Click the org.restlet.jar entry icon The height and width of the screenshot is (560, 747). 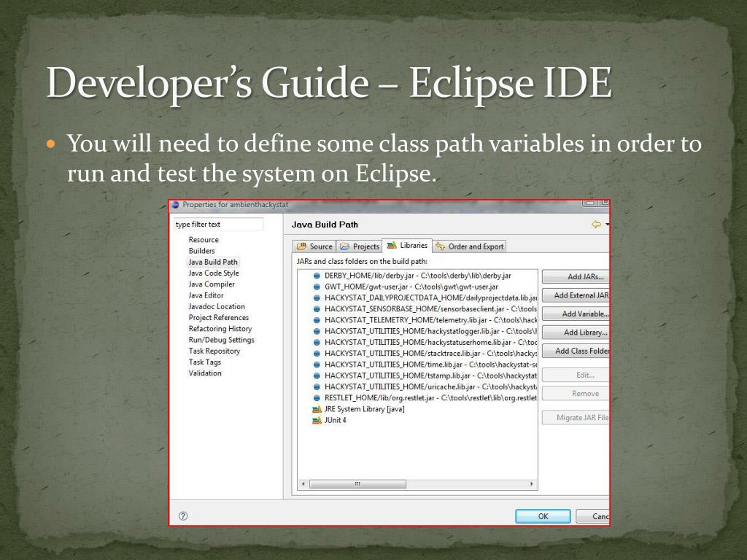click(317, 397)
